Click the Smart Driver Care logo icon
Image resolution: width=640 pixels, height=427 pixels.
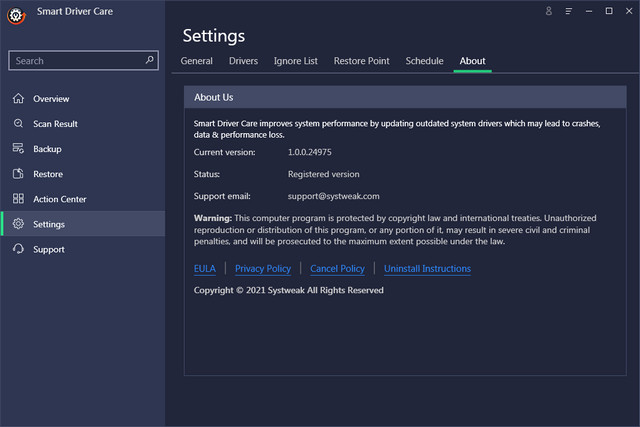(15, 16)
